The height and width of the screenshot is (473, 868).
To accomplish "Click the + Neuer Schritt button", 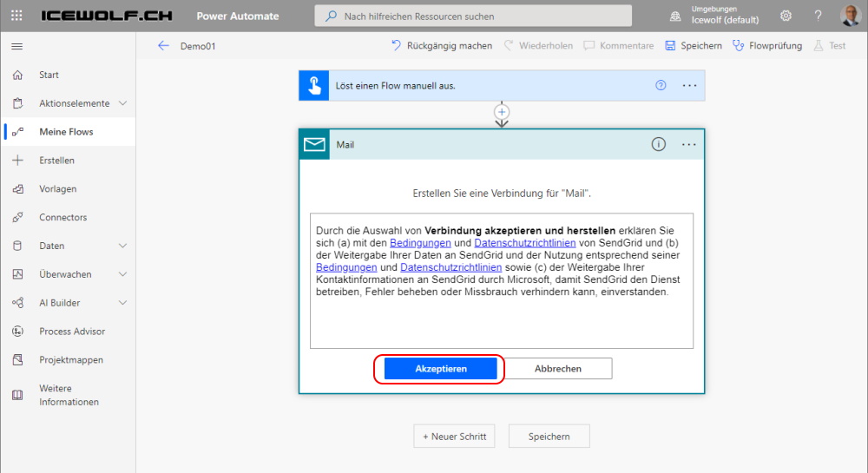I will tap(454, 437).
